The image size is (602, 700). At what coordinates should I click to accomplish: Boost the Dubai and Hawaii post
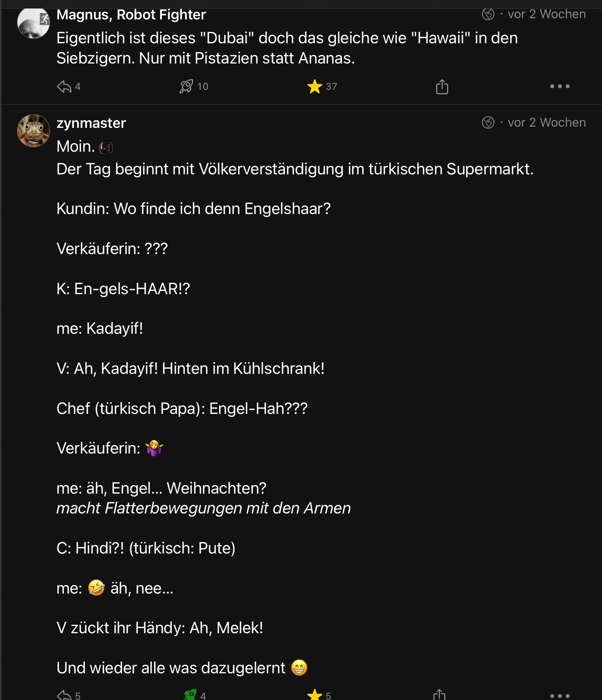tap(186, 87)
